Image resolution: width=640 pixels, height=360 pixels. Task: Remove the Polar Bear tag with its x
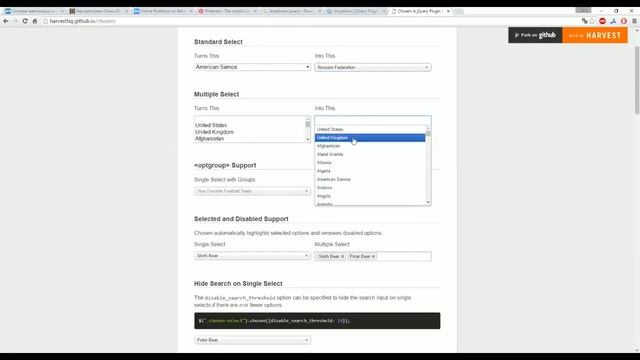373,256
